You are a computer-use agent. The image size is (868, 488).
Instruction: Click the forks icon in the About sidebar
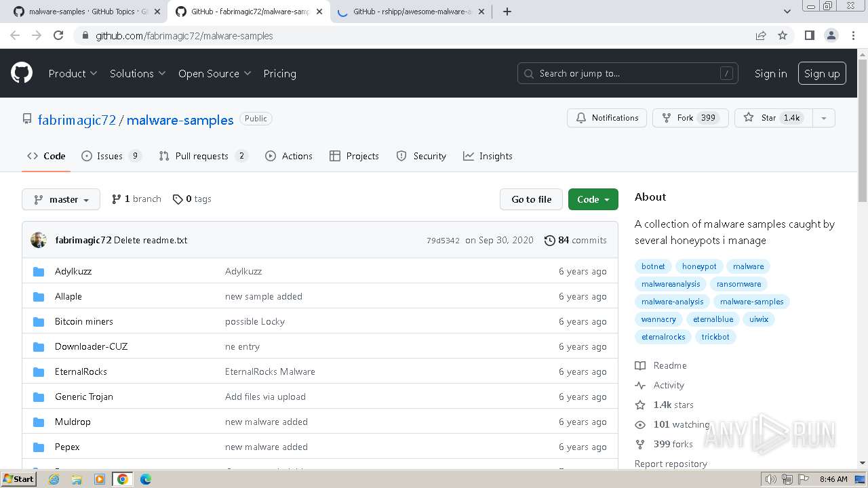(640, 444)
